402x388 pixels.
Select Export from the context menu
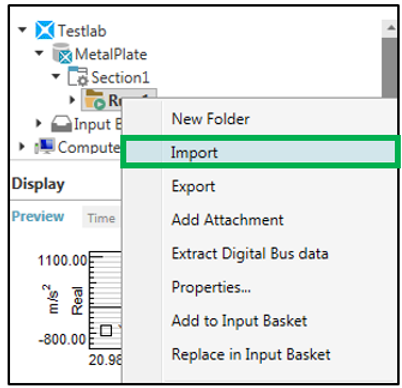pyautogui.click(x=193, y=186)
